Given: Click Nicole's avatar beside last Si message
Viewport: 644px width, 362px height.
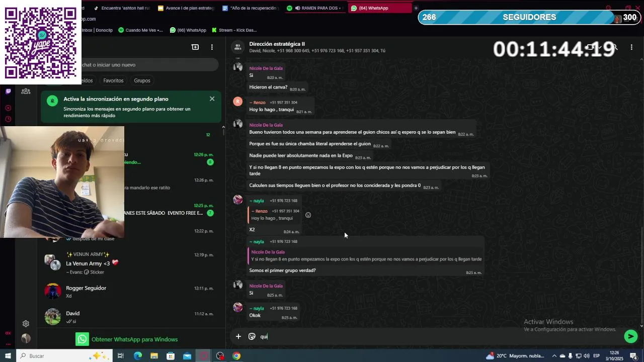Looking at the screenshot, I should tap(238, 285).
